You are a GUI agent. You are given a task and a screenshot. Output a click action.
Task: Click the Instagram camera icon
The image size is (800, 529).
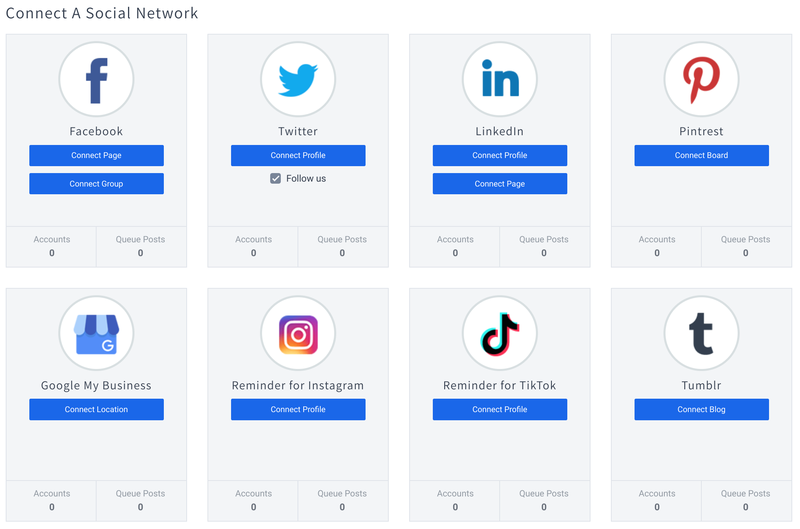298,334
